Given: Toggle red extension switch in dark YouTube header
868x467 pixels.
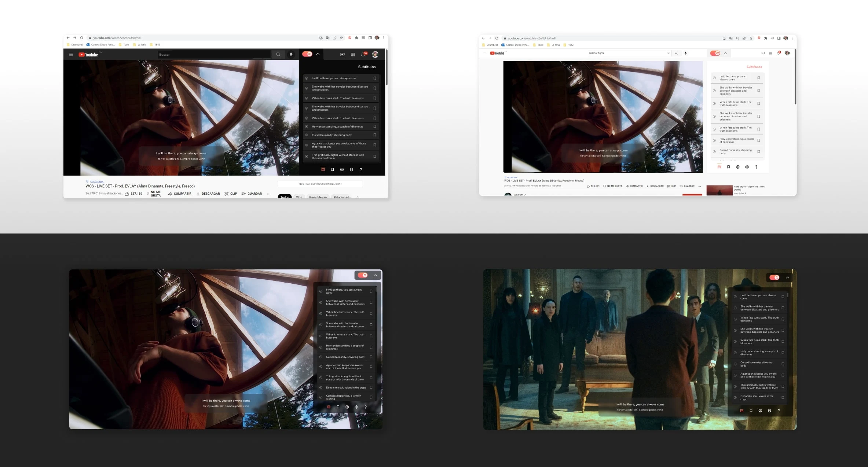Looking at the screenshot, I should [x=307, y=54].
